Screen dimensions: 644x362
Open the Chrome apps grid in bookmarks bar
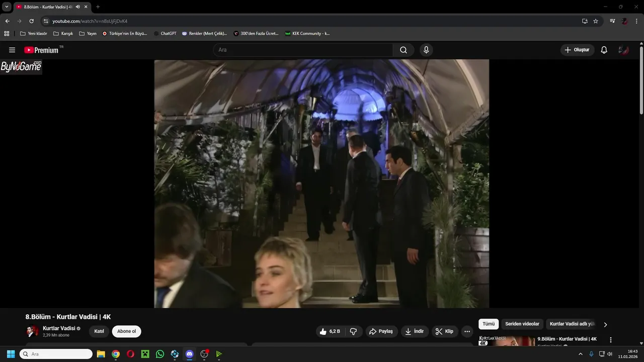click(x=7, y=34)
